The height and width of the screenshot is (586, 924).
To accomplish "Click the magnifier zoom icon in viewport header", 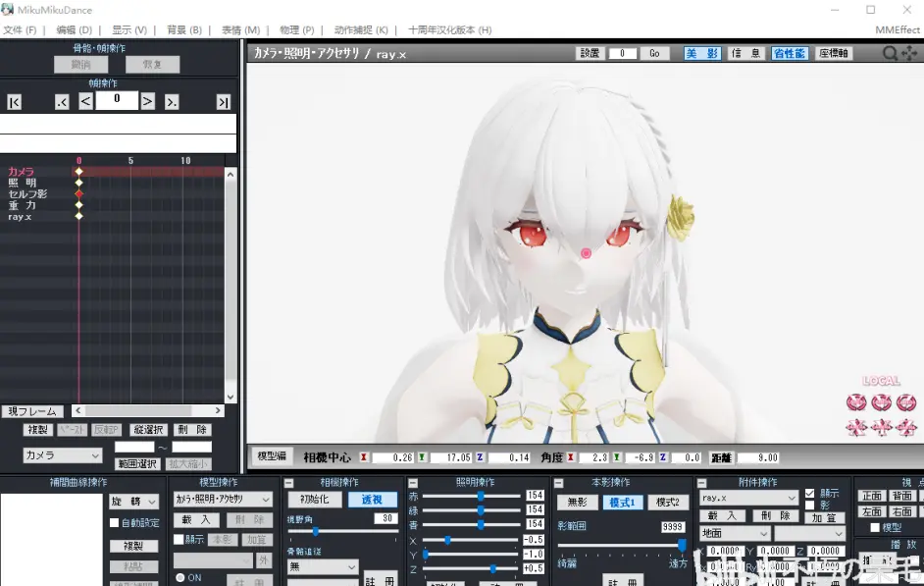I will 890,54.
